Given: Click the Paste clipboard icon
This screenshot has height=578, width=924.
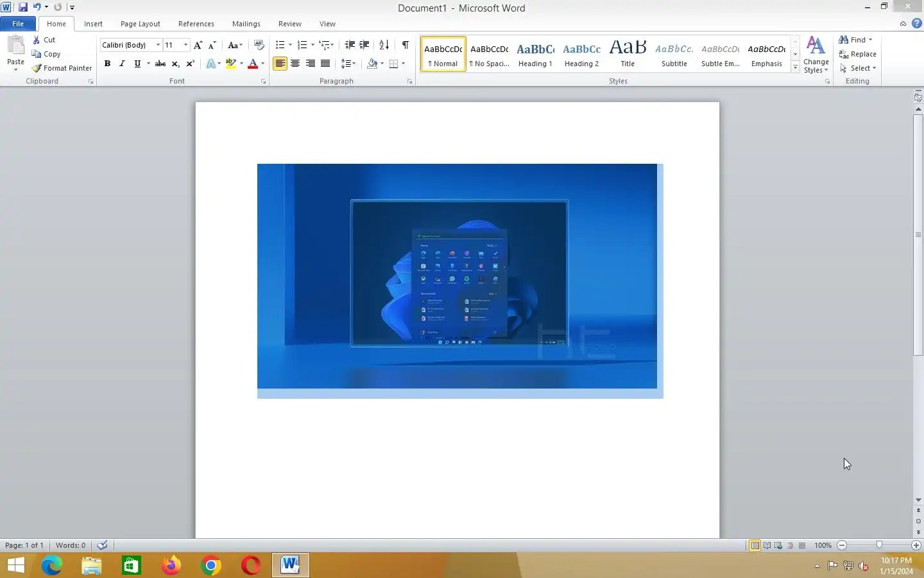Looking at the screenshot, I should click(15, 46).
